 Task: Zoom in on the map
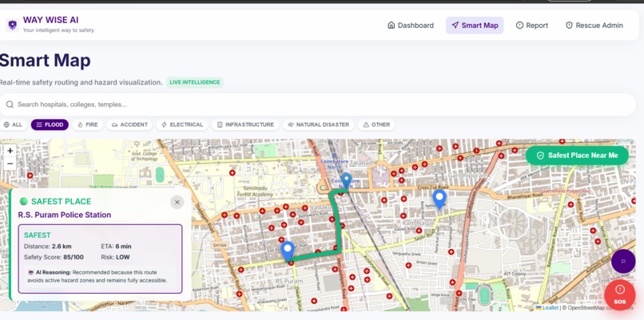pos(10,151)
